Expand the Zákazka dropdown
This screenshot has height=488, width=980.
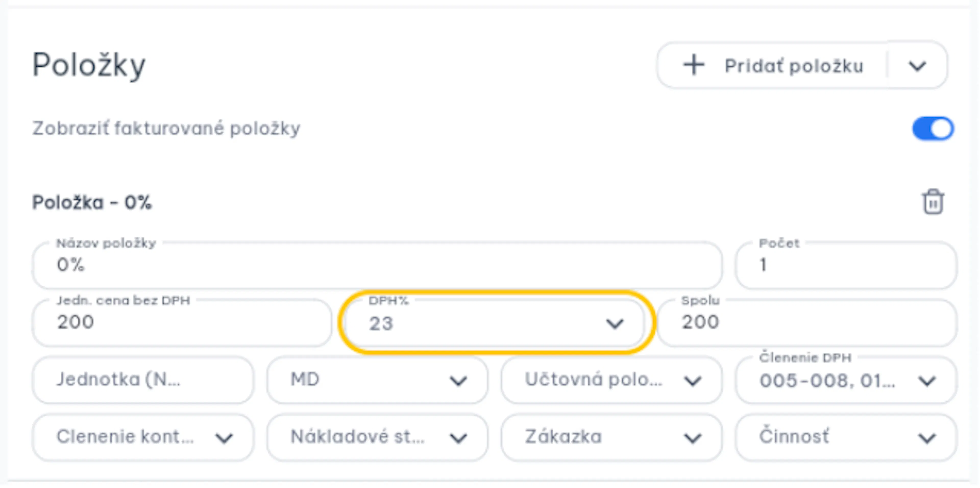611,437
